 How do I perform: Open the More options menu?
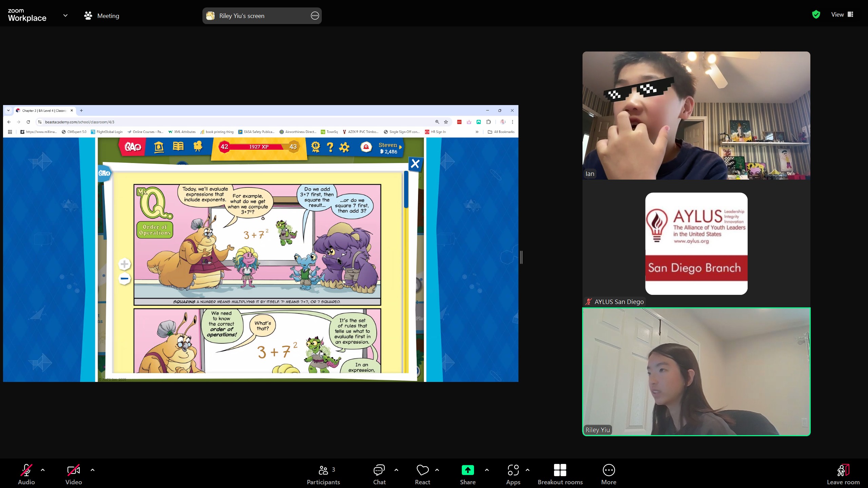coord(609,474)
